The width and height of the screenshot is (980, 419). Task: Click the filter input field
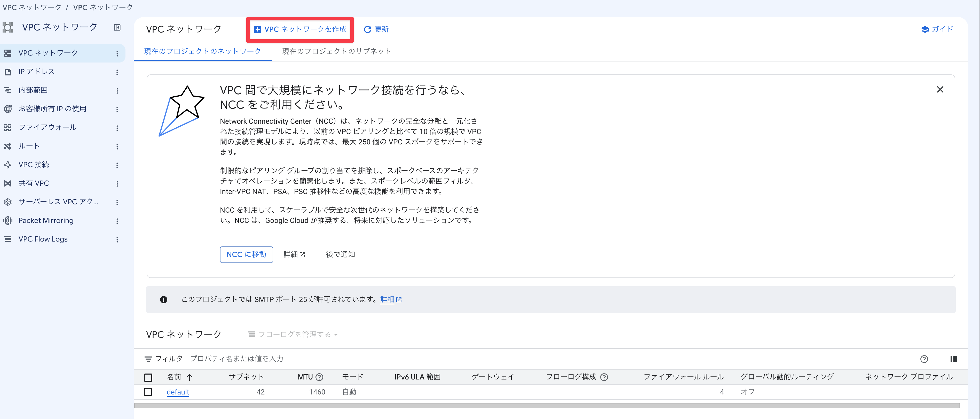tap(548, 359)
